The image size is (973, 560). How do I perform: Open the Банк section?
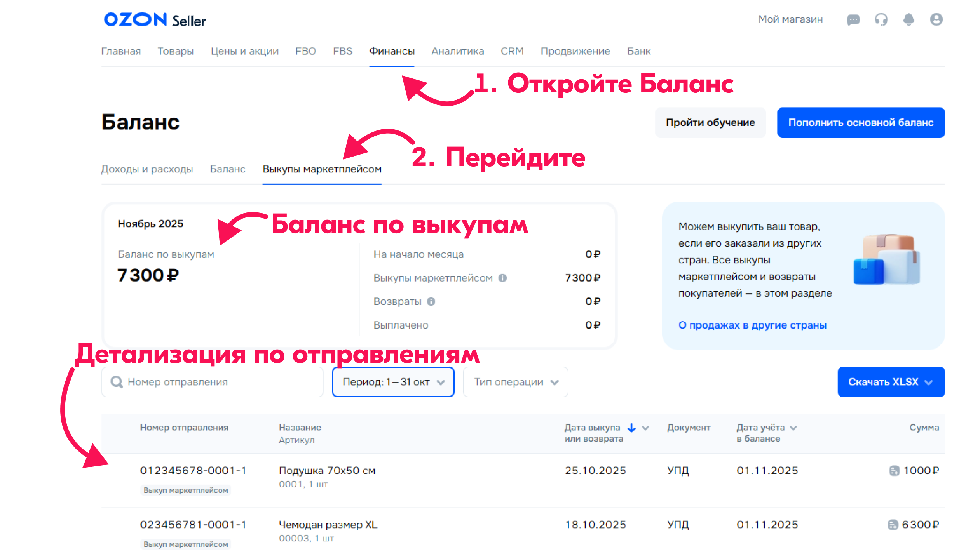point(638,51)
